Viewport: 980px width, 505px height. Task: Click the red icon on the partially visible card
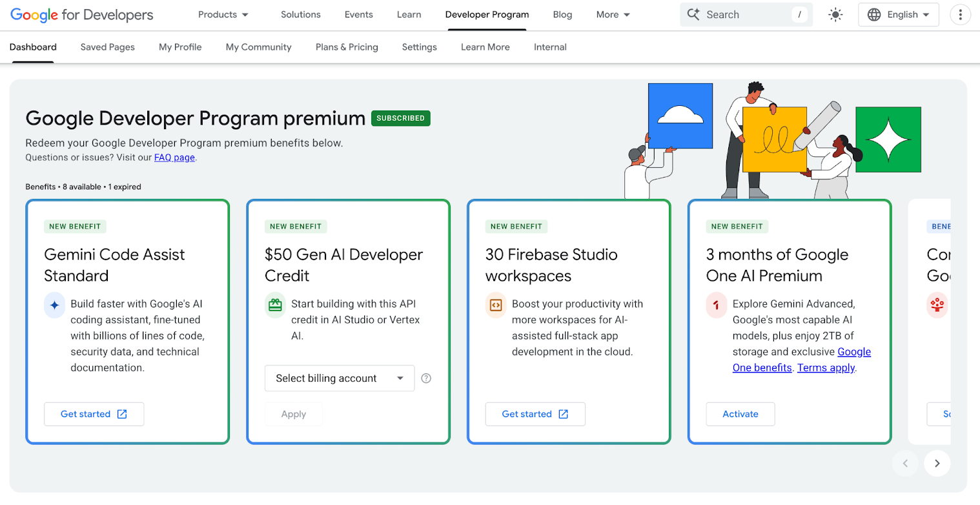coord(937,305)
